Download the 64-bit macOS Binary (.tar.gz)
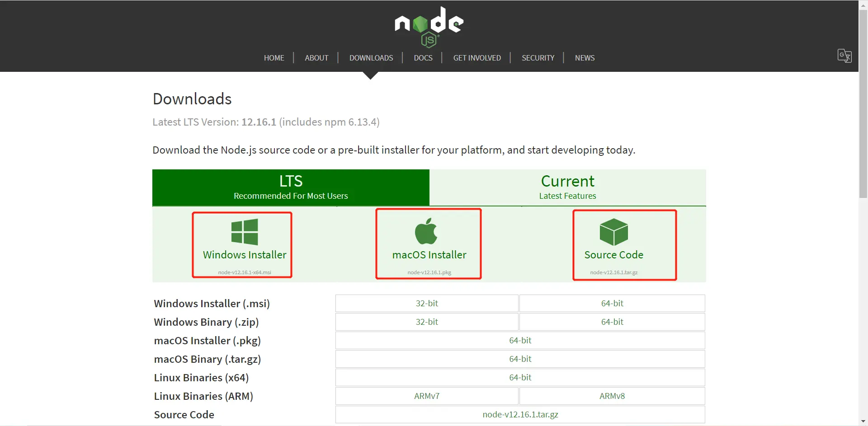 pos(520,359)
